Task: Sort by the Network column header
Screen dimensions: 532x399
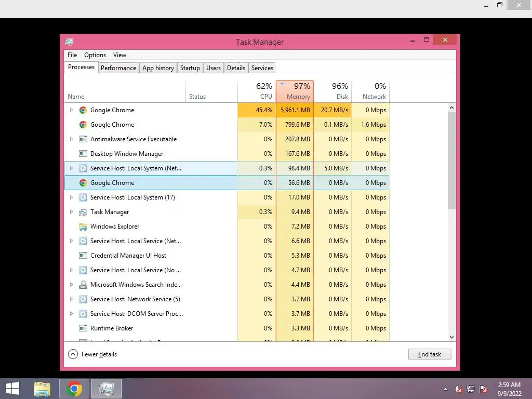Action: [x=370, y=91]
